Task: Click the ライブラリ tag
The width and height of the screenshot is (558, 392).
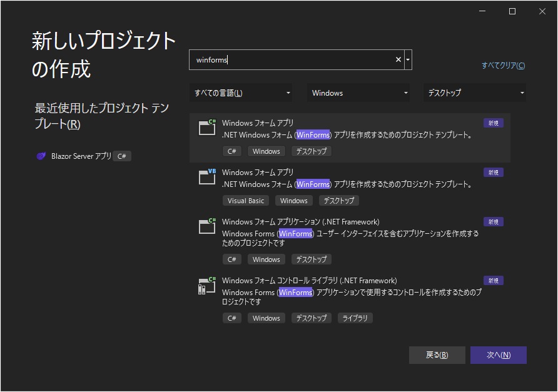Action: coord(355,318)
